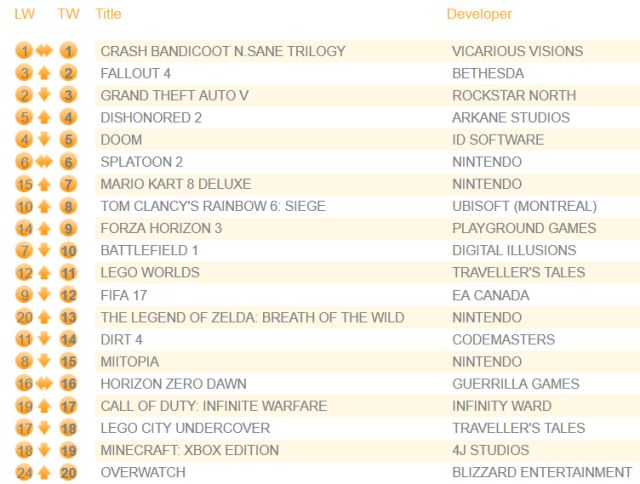Image resolution: width=640 pixels, height=484 pixels.
Task: Click the LW column header
Action: (x=24, y=14)
